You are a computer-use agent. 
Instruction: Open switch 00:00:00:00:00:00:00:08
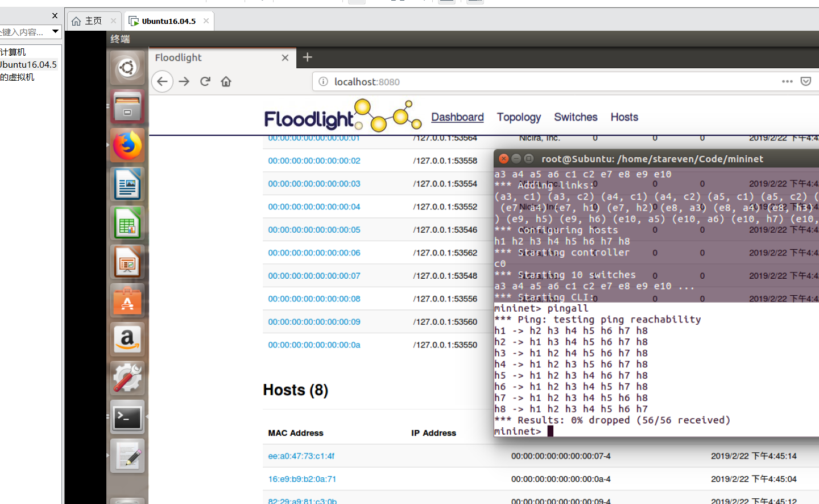coord(314,299)
